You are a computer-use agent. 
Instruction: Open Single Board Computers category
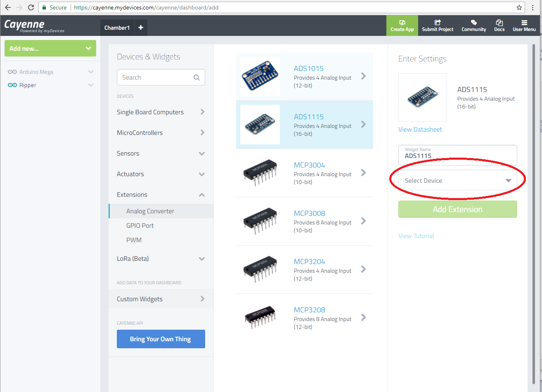pos(161,112)
